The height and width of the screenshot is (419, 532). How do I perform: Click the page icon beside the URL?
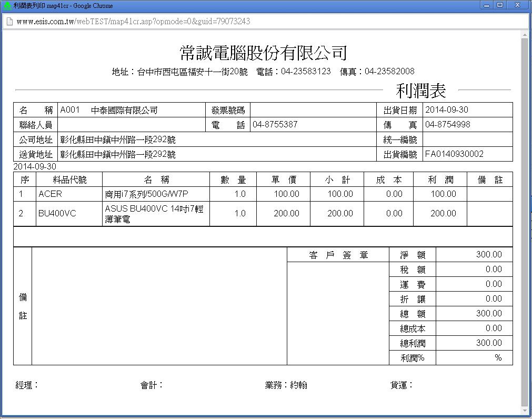(x=9, y=22)
